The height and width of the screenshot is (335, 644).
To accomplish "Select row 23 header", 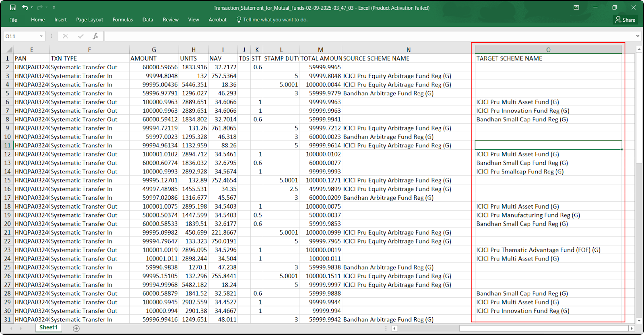I will [x=8, y=250].
